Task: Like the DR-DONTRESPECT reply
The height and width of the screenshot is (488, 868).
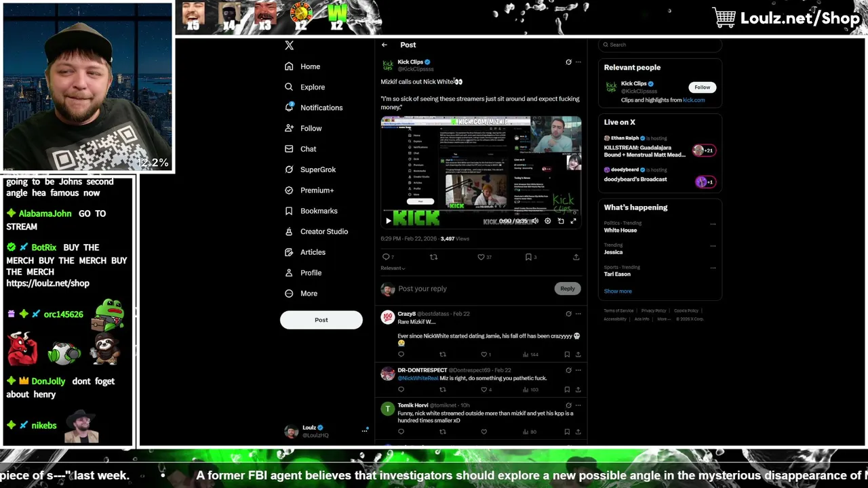Action: tap(484, 390)
